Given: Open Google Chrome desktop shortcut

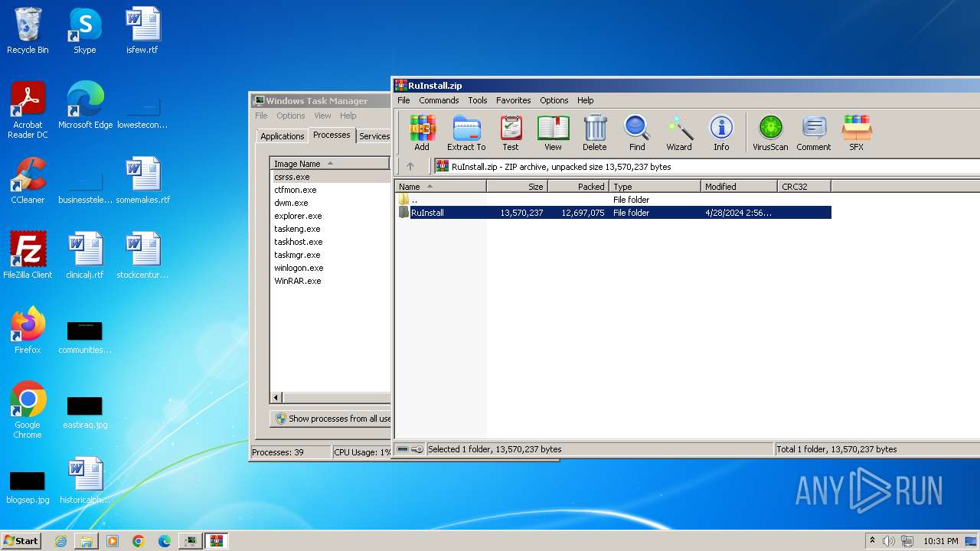Looking at the screenshot, I should (28, 410).
